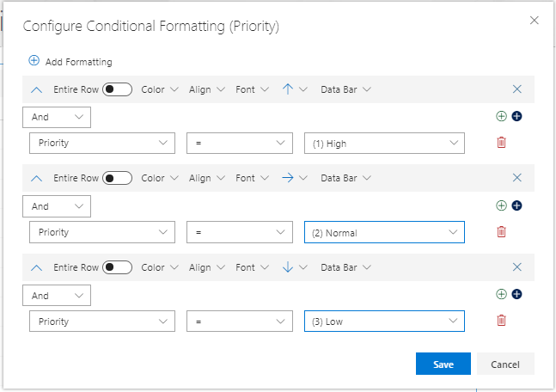Toggle Entire Row switch in first rule

point(118,89)
